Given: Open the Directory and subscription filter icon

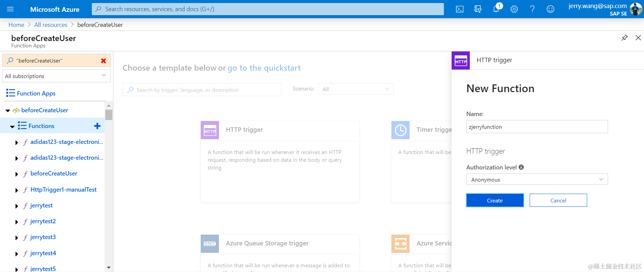Looking at the screenshot, I should coord(478,9).
